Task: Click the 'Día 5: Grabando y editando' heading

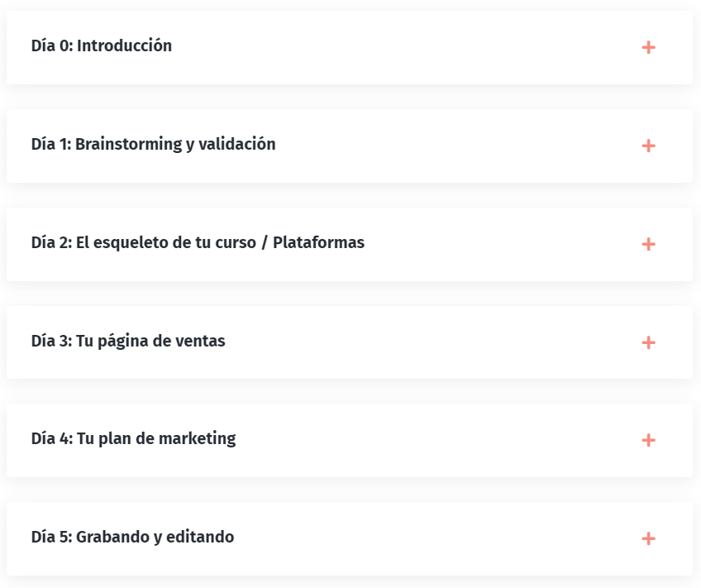Action: tap(132, 538)
